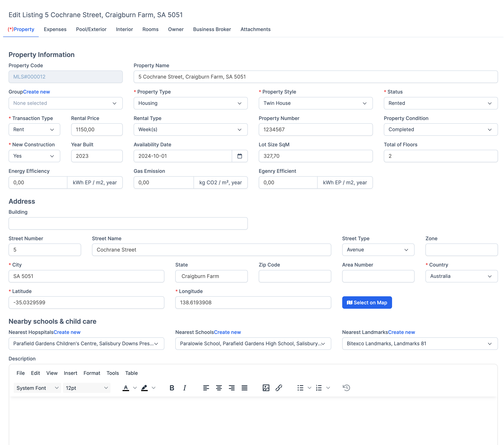This screenshot has height=445, width=504.
Task: Align description text to center
Action: [x=219, y=388]
